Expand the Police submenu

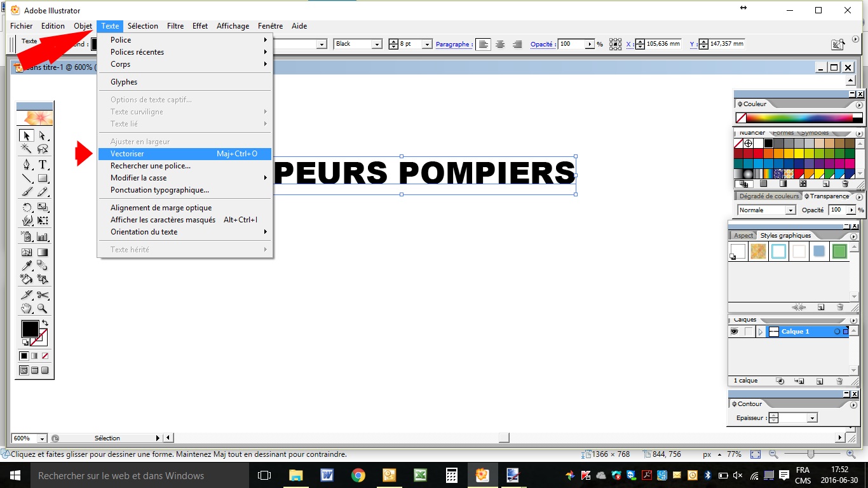click(x=185, y=40)
